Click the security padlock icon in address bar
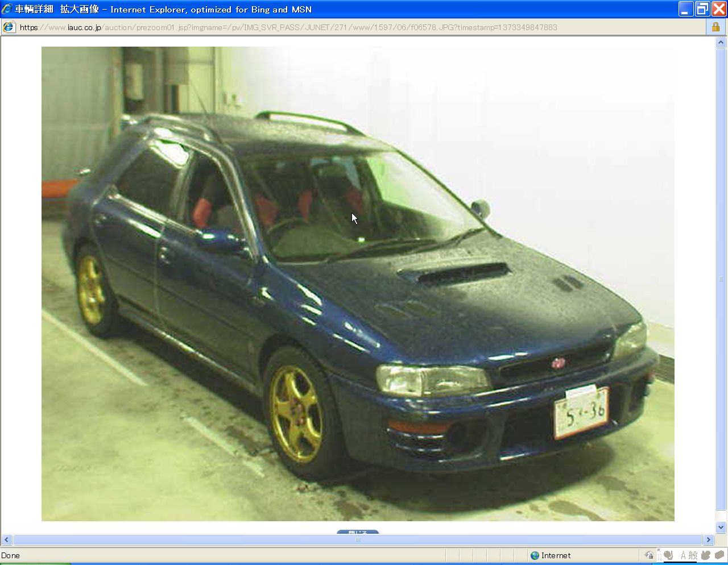 coord(715,27)
